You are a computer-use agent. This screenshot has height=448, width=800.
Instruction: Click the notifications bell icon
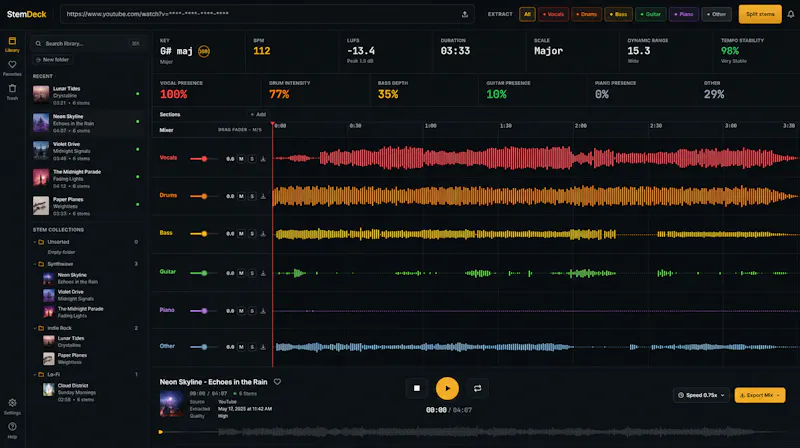point(790,14)
